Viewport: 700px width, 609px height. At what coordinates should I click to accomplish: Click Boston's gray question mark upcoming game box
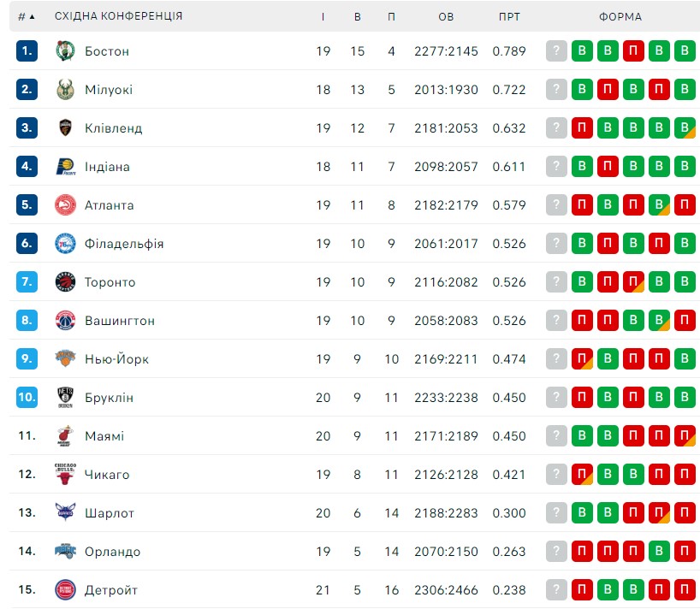click(x=556, y=50)
